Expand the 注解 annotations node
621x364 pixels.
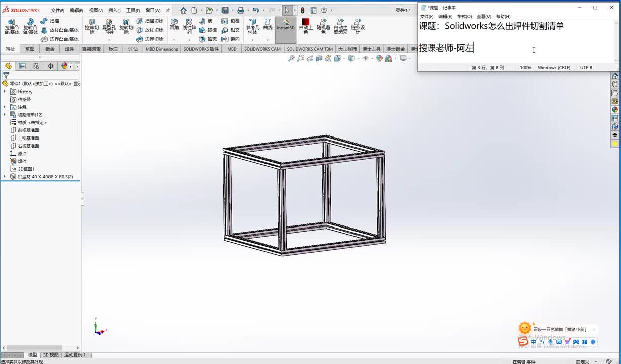point(5,107)
